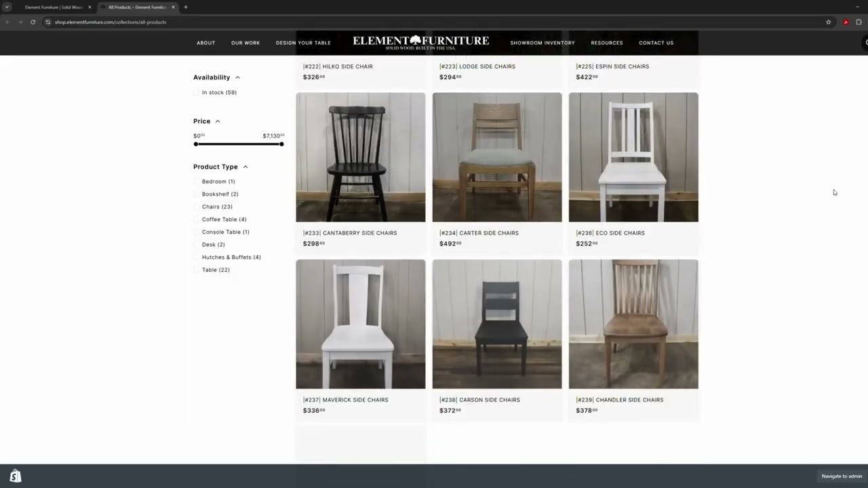Open a new browser tab with plus icon

pyautogui.click(x=185, y=7)
